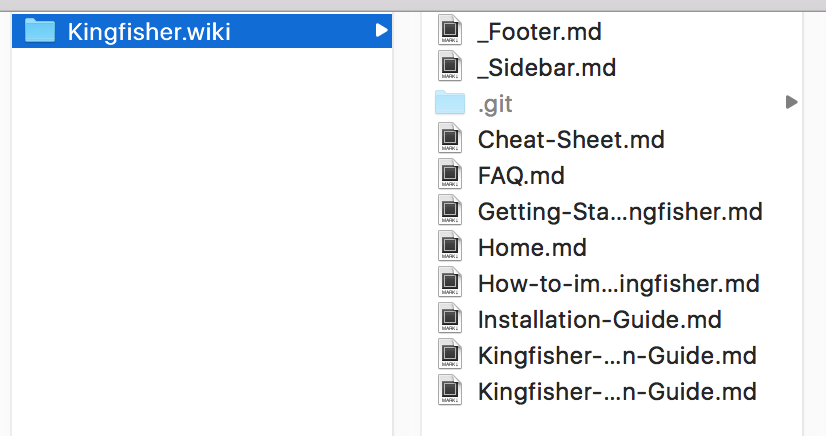Select the Home.md file icon
This screenshot has width=826, height=436.
coord(450,246)
